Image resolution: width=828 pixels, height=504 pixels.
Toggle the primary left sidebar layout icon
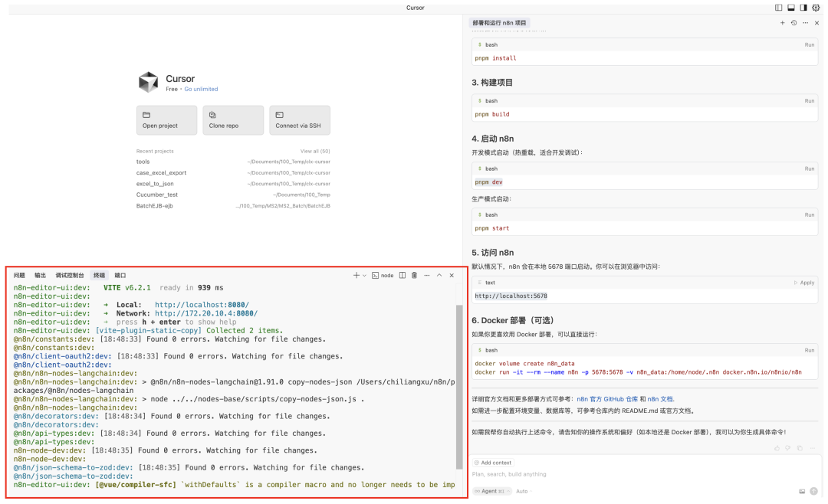pos(778,8)
